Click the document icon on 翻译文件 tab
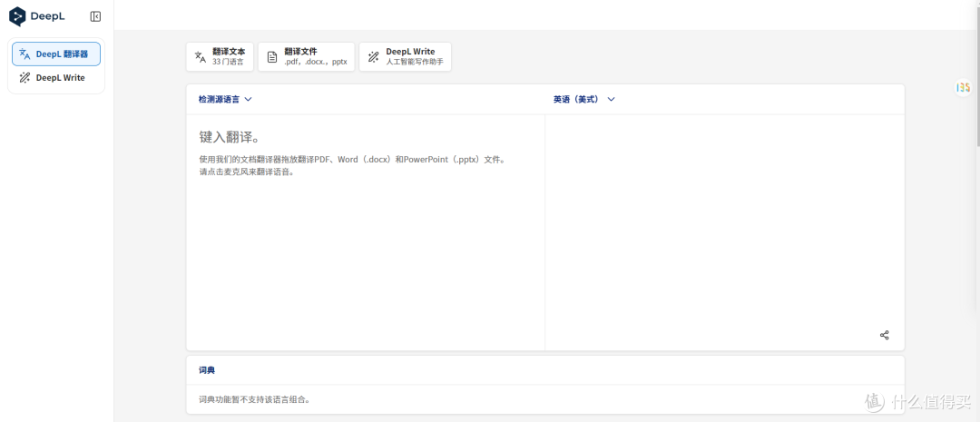The height and width of the screenshot is (422, 980). tap(272, 57)
